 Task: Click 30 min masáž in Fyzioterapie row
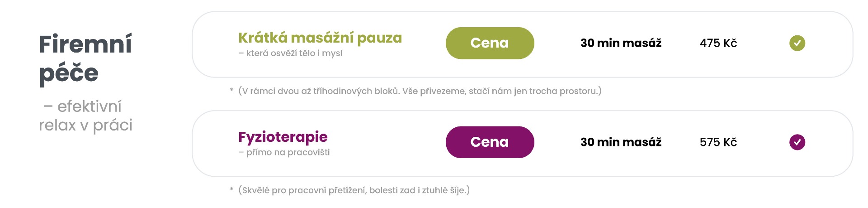[x=621, y=142]
